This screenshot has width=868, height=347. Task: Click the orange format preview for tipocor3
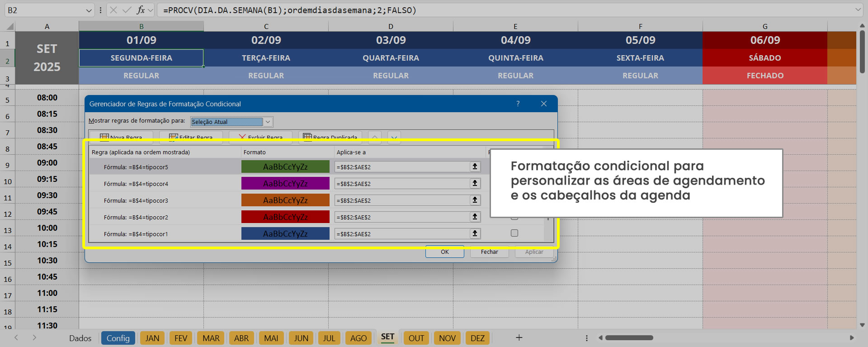(x=285, y=200)
